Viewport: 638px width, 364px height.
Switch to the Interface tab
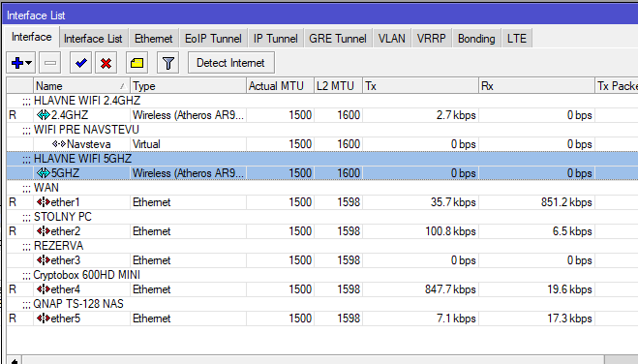31,38
